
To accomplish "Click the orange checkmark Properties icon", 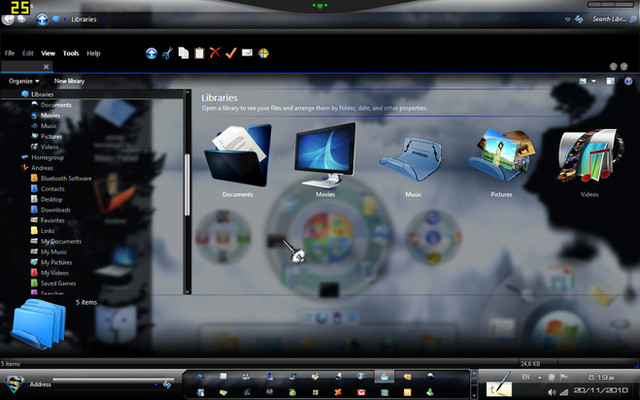I will pos(231,53).
